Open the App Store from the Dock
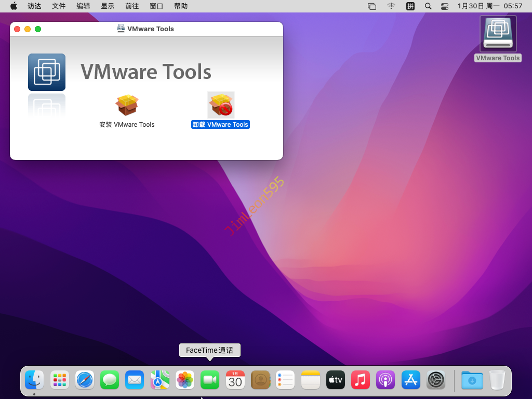 point(410,380)
